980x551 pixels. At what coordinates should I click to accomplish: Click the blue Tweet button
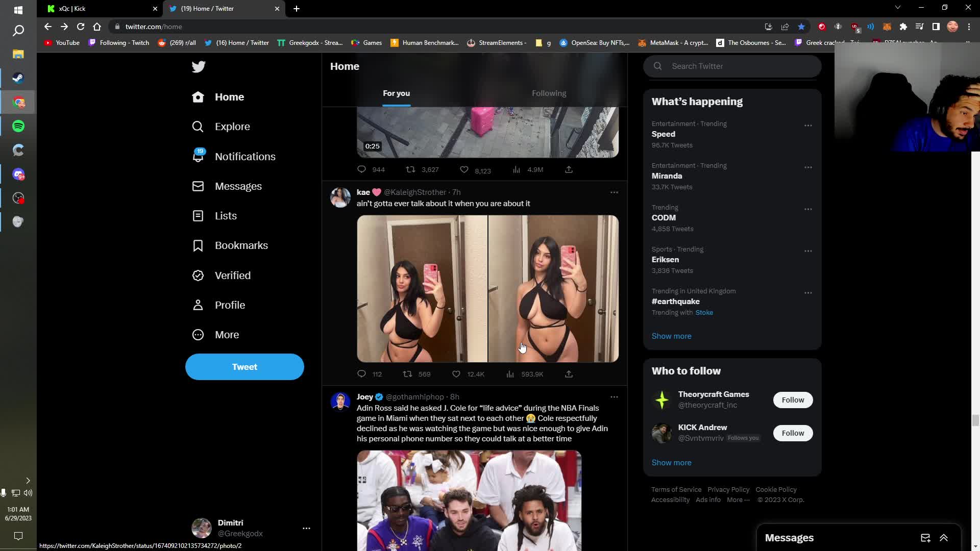point(244,367)
